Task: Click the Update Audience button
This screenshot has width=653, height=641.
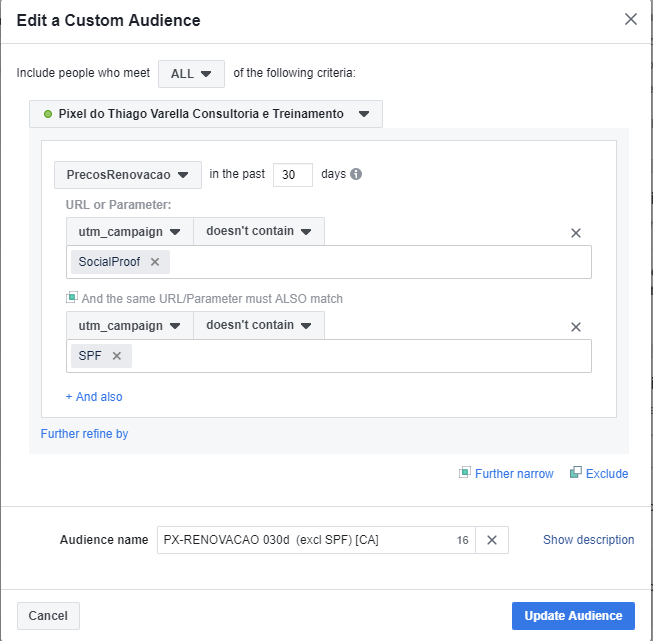Action: tap(572, 616)
